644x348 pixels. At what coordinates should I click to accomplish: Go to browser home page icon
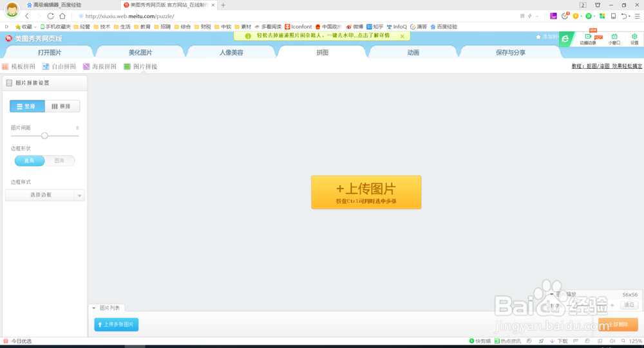click(62, 16)
